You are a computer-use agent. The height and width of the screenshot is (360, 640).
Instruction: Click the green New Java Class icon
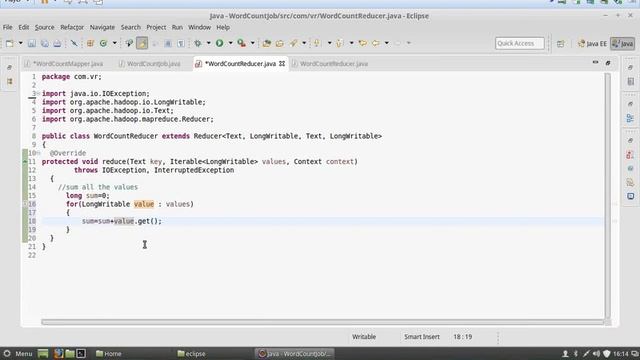[x=103, y=43]
